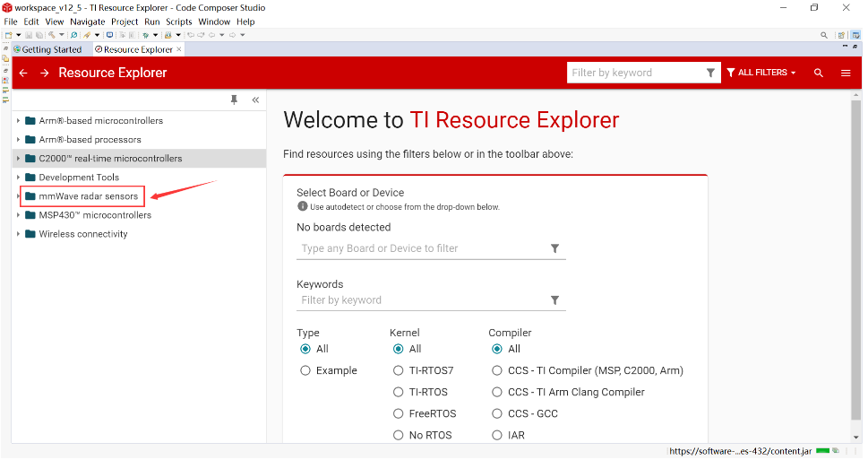Select the Type Example radio button
The image size is (868, 460).
pos(305,370)
